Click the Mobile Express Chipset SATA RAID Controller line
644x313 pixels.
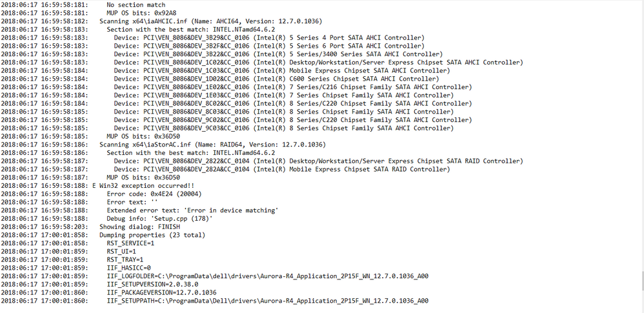tap(225, 169)
